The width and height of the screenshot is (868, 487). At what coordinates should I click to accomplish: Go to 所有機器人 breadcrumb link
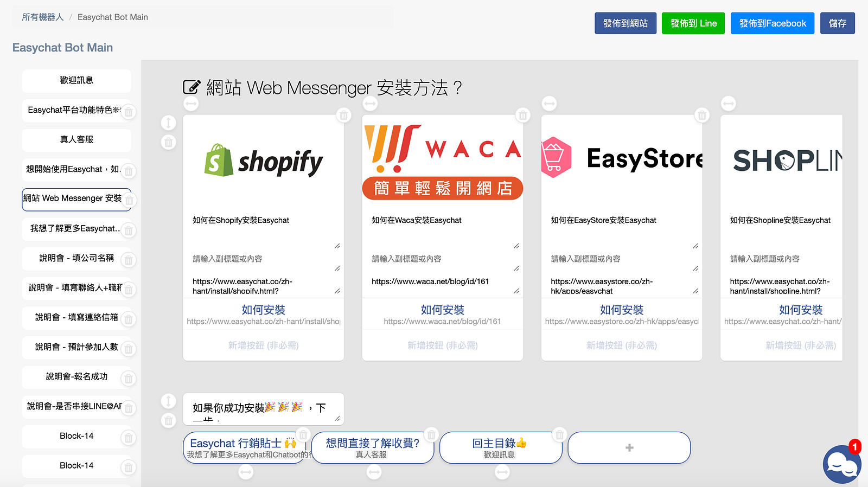(x=43, y=17)
